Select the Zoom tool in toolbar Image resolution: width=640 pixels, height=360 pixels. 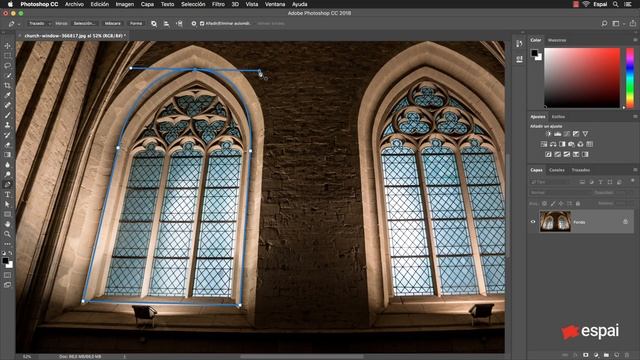(7, 234)
